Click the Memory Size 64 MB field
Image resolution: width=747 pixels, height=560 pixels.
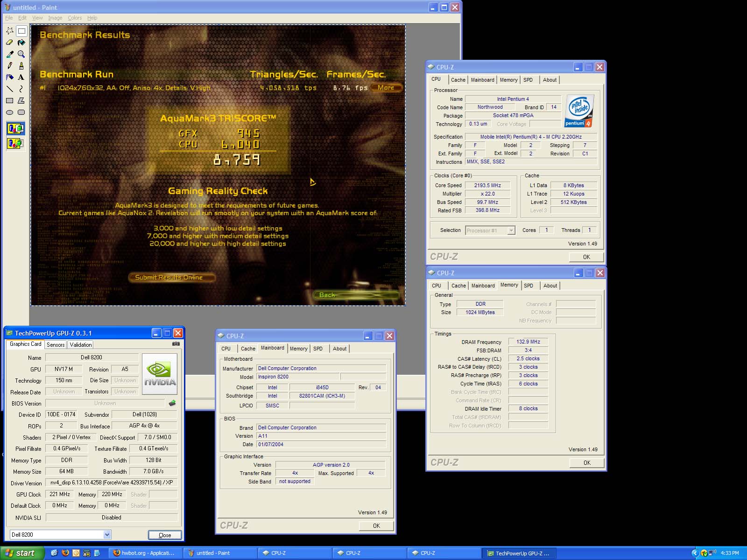66,471
